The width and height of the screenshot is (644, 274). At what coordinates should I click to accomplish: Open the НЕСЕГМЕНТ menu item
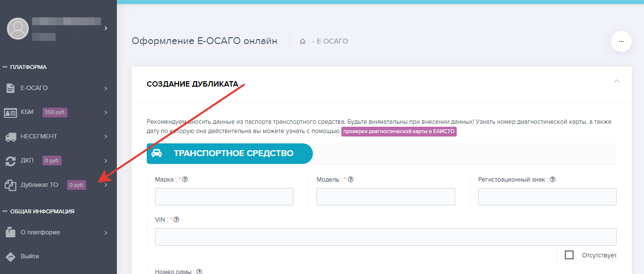pyautogui.click(x=39, y=137)
